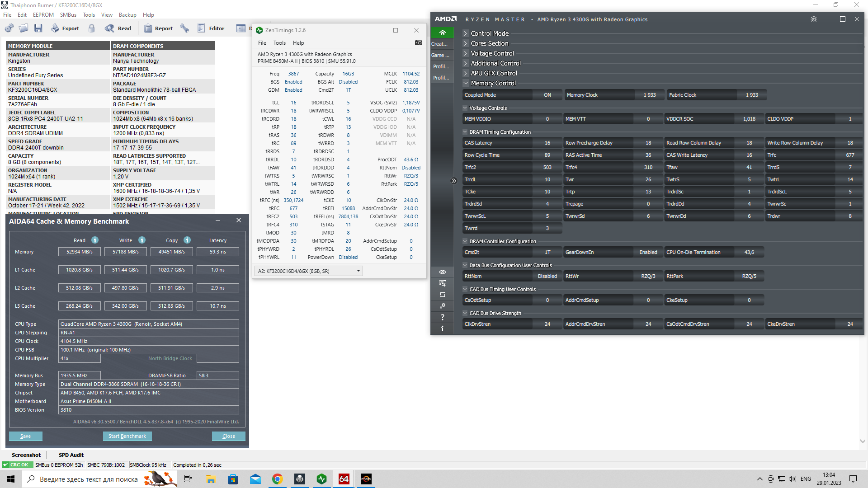
Task: Open the Windows notification center
Action: 853,479
